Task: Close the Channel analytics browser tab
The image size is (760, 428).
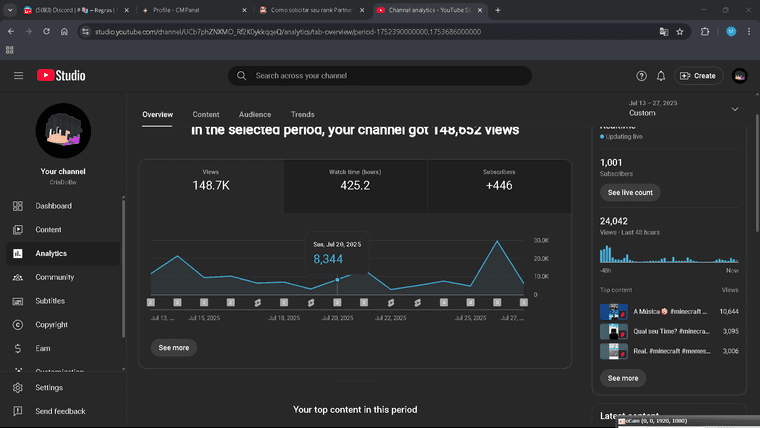Action: [480, 10]
